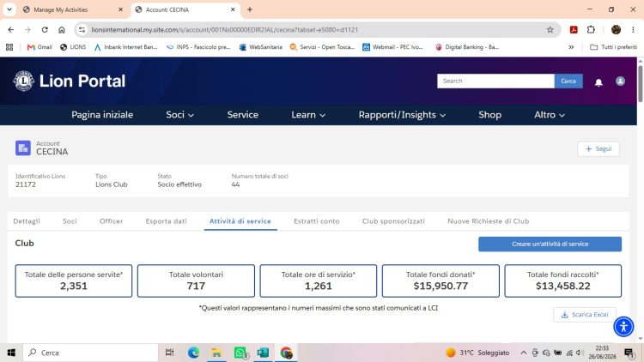Open the WebSanitaria bookmark

pyautogui.click(x=261, y=47)
